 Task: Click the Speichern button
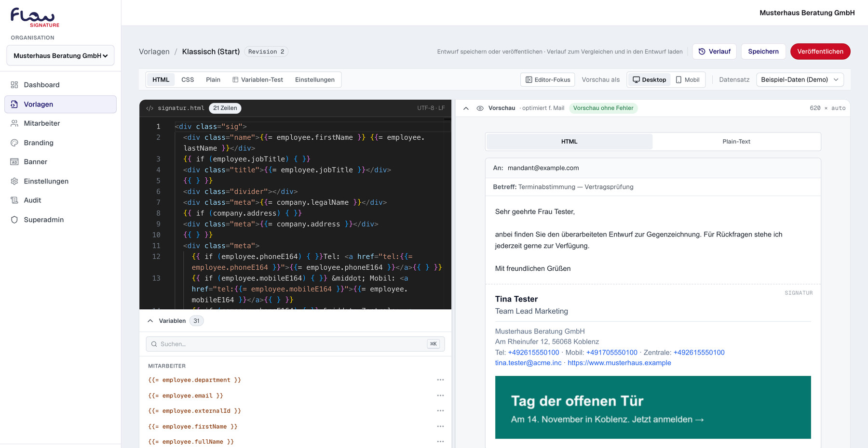click(x=763, y=52)
